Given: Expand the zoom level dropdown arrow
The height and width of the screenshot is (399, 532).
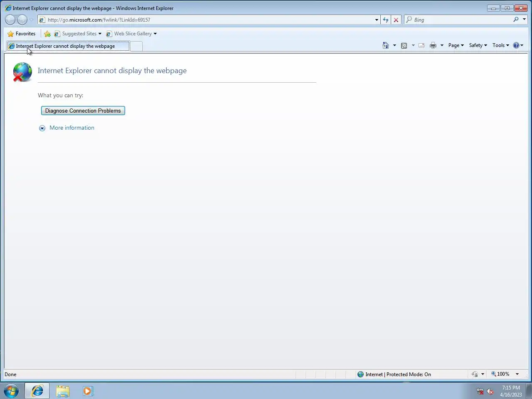Looking at the screenshot, I should 517,374.
